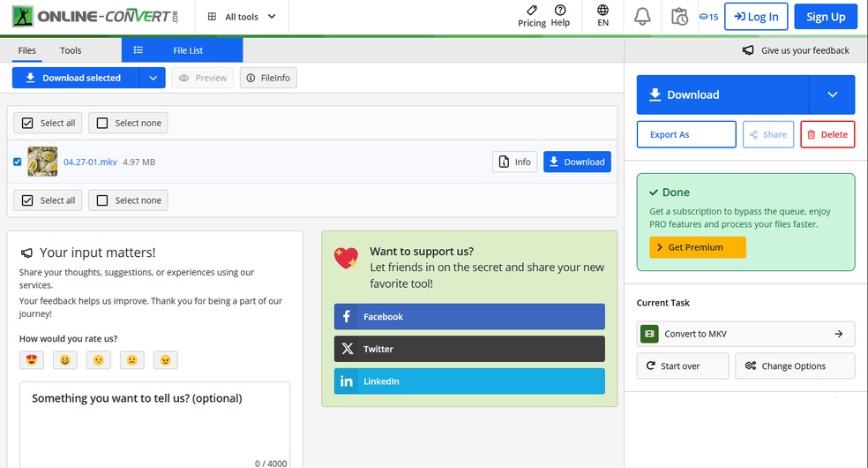Download the 04.27-01.mkv file row
Viewport: 868px width, 468px height.
[x=578, y=162]
